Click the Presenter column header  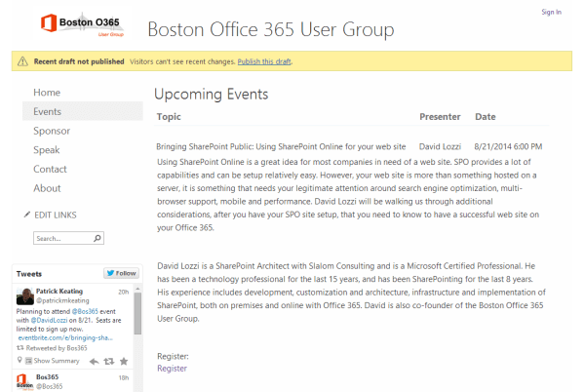tap(440, 117)
